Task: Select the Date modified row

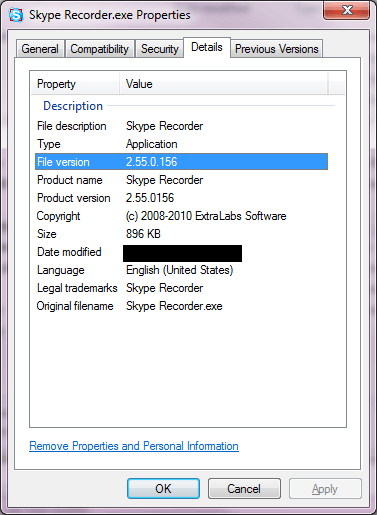Action: coord(181,252)
